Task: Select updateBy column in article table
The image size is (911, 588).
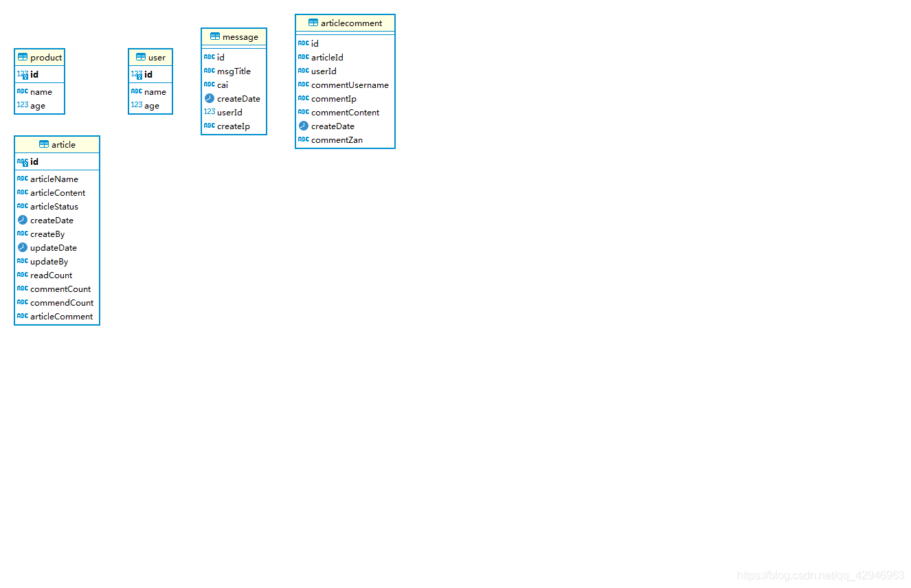Action: 57,261
